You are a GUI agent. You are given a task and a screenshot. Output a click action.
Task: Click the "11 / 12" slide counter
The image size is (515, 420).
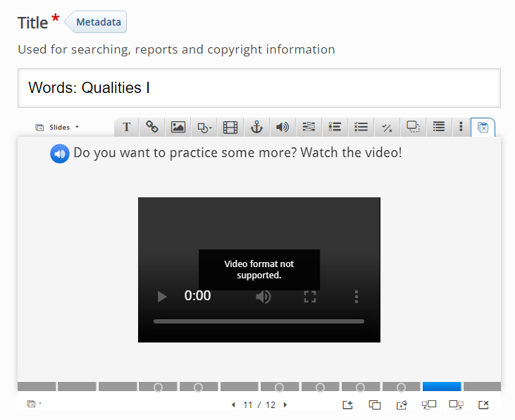[x=259, y=405]
